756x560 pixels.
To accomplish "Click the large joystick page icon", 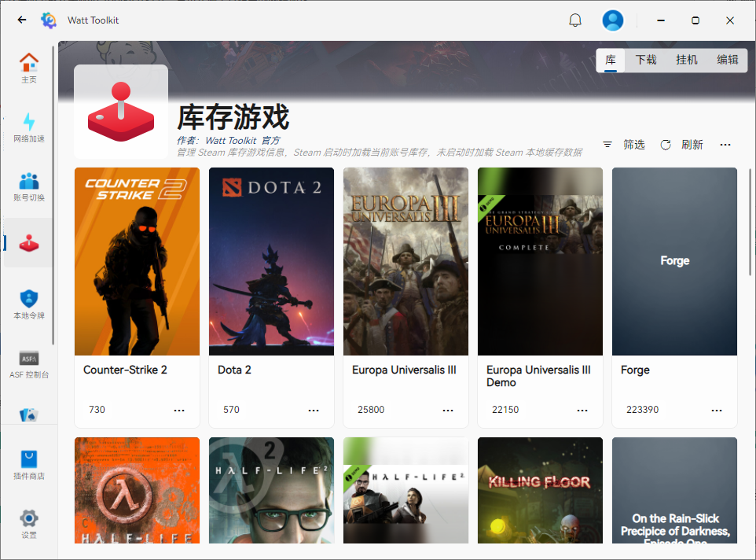I will tap(121, 112).
